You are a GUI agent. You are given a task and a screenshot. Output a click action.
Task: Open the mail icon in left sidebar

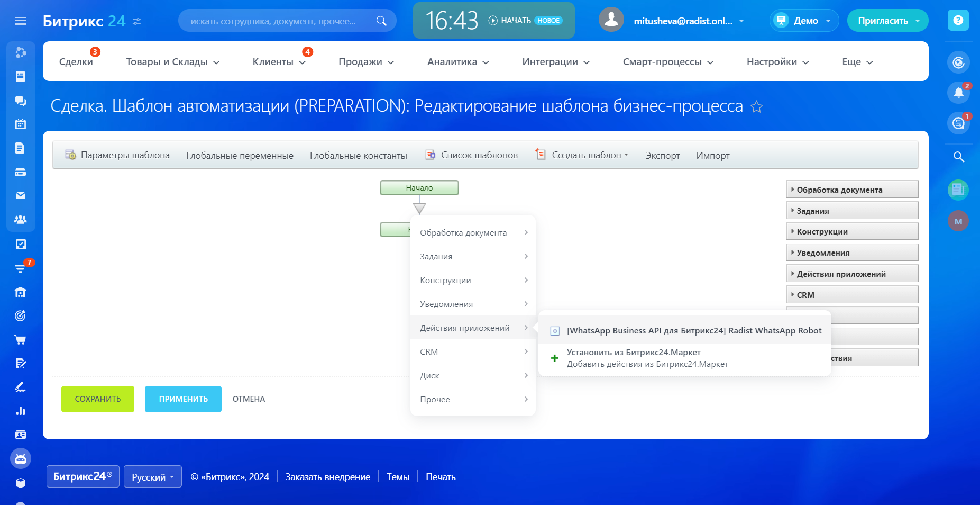coord(21,196)
